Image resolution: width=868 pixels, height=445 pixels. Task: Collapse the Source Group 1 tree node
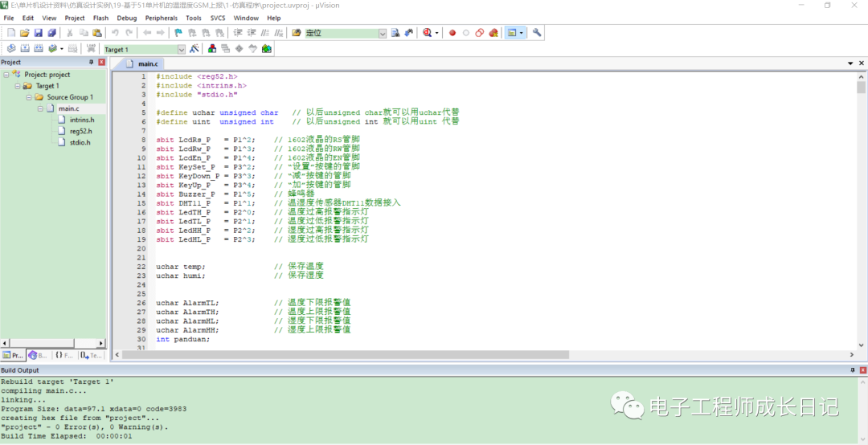click(x=28, y=97)
